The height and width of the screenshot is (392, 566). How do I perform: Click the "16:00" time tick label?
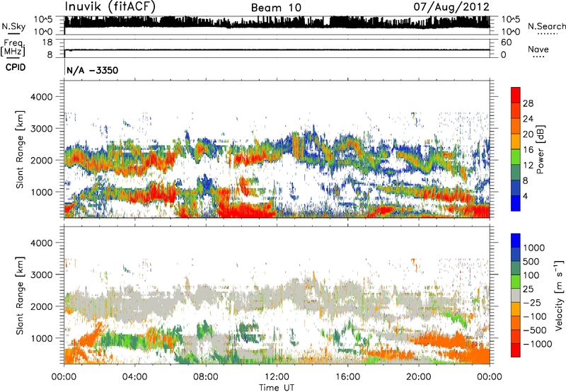tap(347, 377)
